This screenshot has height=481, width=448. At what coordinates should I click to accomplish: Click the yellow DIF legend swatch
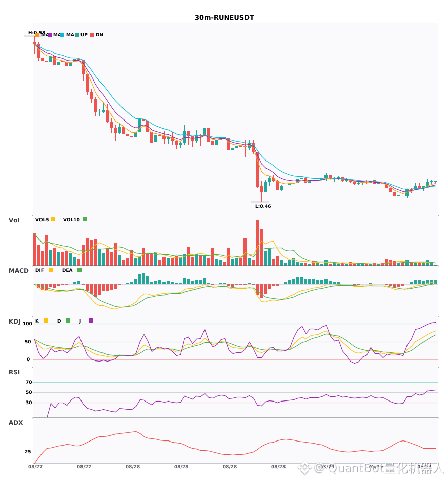coord(51,270)
